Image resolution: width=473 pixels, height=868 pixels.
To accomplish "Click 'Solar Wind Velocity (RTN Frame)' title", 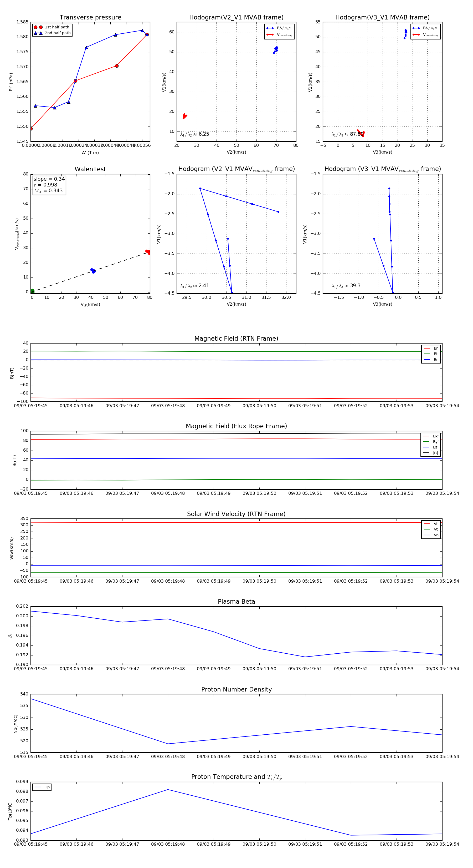I will (236, 514).
